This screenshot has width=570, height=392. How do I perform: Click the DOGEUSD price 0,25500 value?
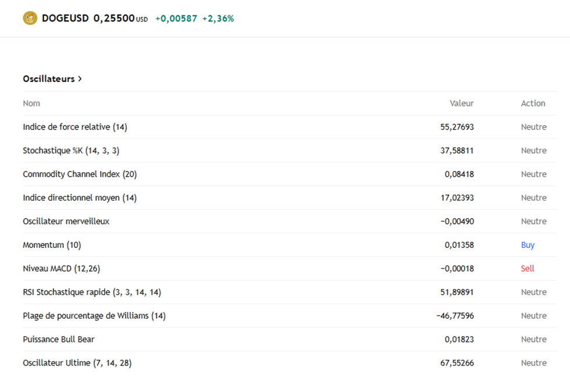click(114, 19)
